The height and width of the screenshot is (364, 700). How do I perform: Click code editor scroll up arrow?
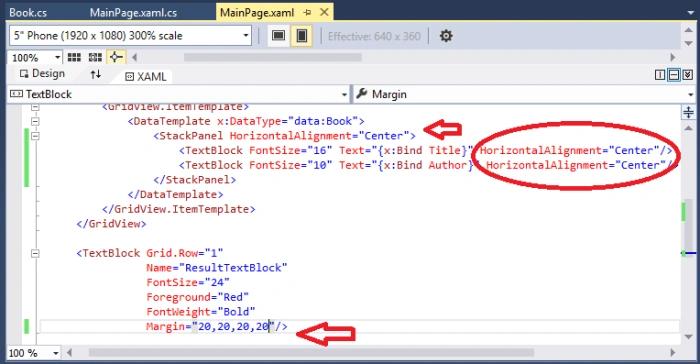click(688, 128)
